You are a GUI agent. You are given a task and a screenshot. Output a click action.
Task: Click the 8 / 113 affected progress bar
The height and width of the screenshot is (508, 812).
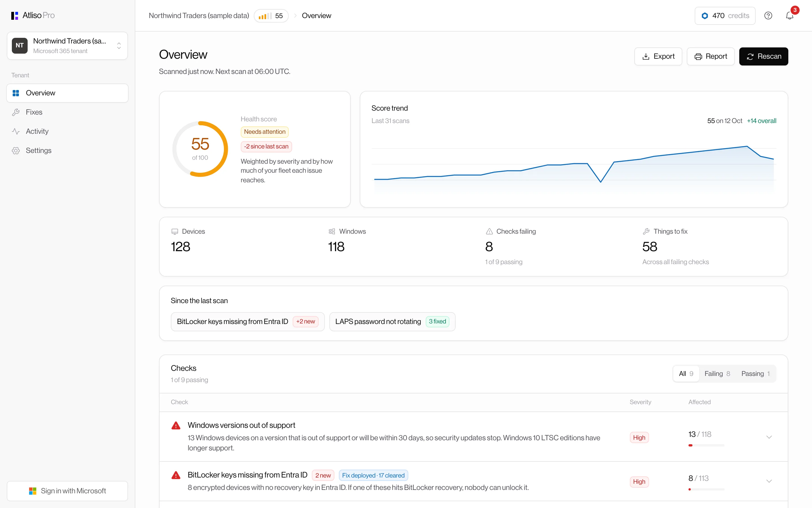[x=706, y=489]
